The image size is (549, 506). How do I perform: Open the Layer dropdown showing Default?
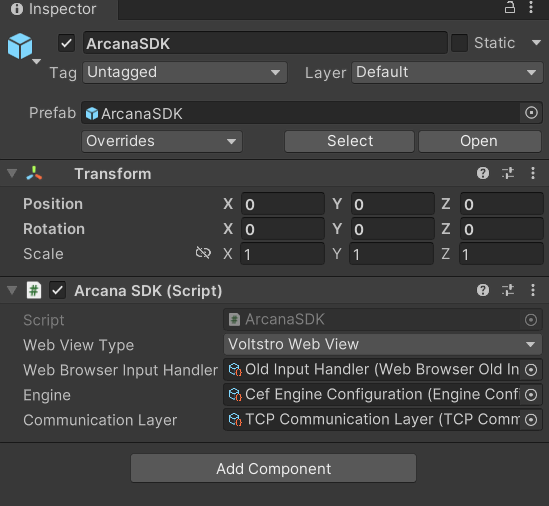click(x=447, y=72)
